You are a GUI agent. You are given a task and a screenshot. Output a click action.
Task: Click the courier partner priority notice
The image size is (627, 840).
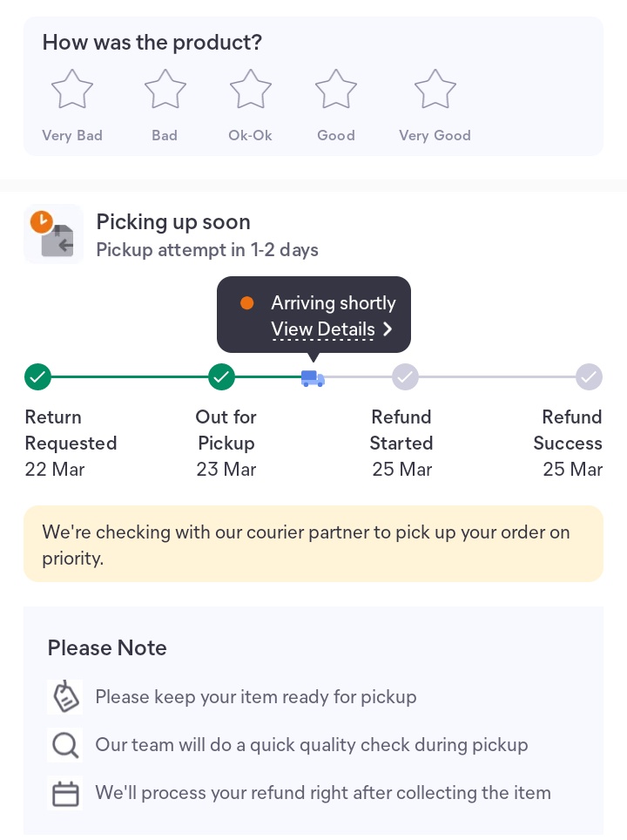(x=313, y=544)
